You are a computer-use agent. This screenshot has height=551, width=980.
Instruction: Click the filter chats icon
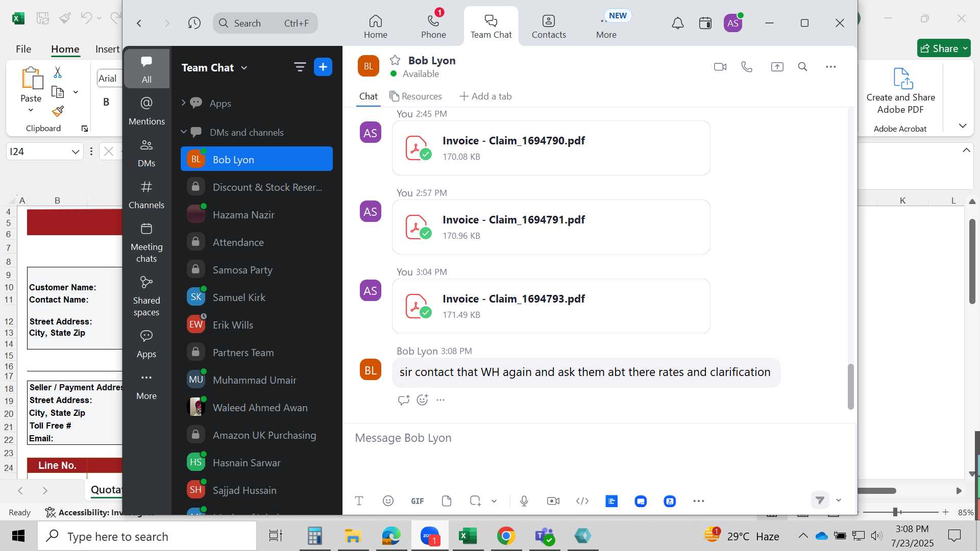tap(300, 67)
